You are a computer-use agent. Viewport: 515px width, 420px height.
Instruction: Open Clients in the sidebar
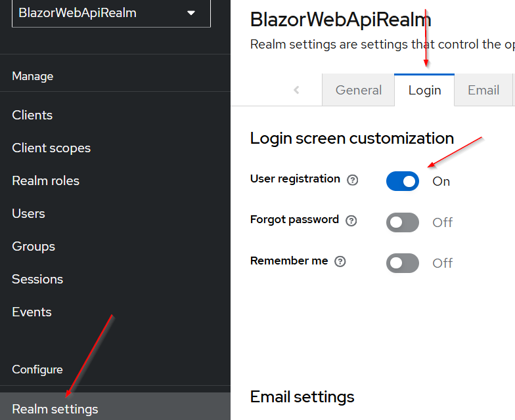[32, 115]
